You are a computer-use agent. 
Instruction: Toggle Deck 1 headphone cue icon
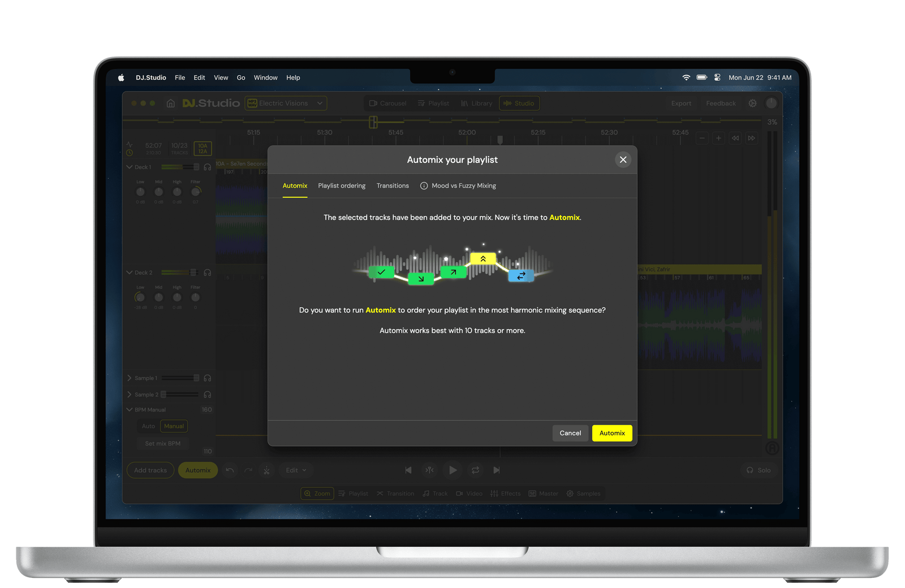pyautogui.click(x=208, y=167)
